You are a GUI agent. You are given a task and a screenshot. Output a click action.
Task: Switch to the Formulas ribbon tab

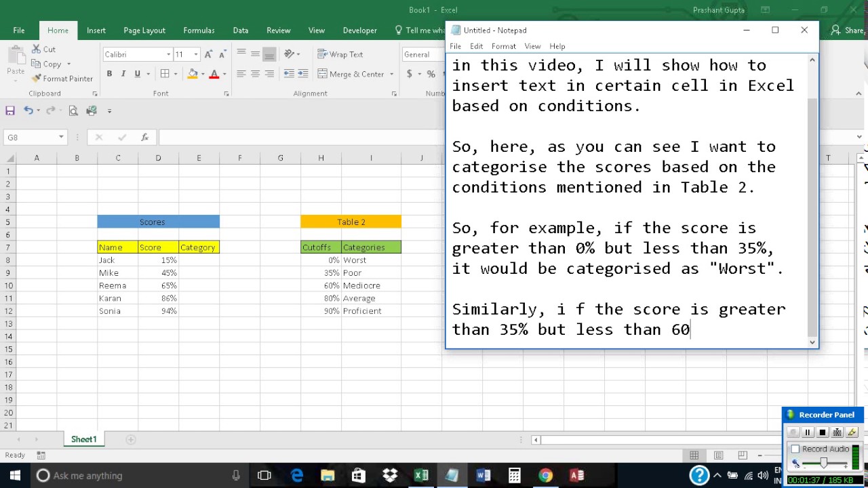199,30
